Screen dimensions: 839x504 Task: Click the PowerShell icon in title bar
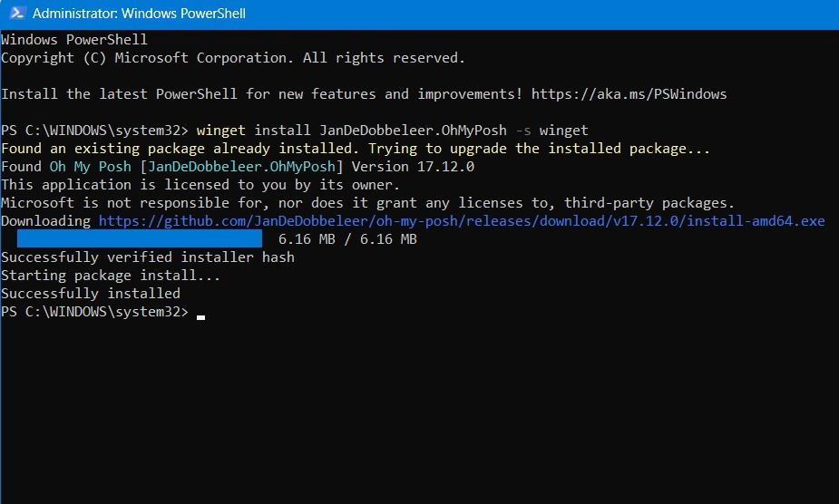coord(17,13)
